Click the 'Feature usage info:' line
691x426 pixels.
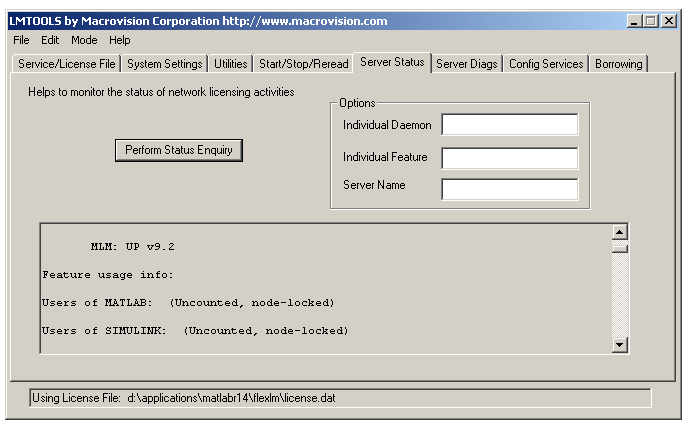108,275
